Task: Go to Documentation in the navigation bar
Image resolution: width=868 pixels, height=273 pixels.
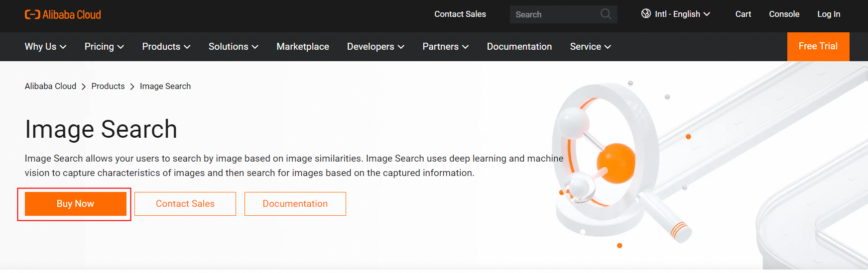Action: (x=519, y=46)
